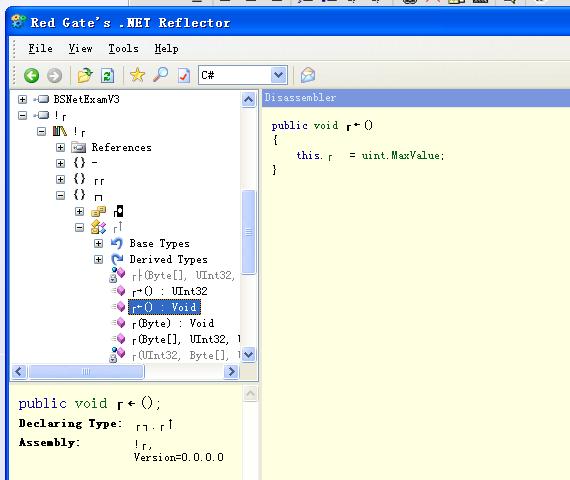
Task: Collapse the books module node
Action: tap(41, 131)
